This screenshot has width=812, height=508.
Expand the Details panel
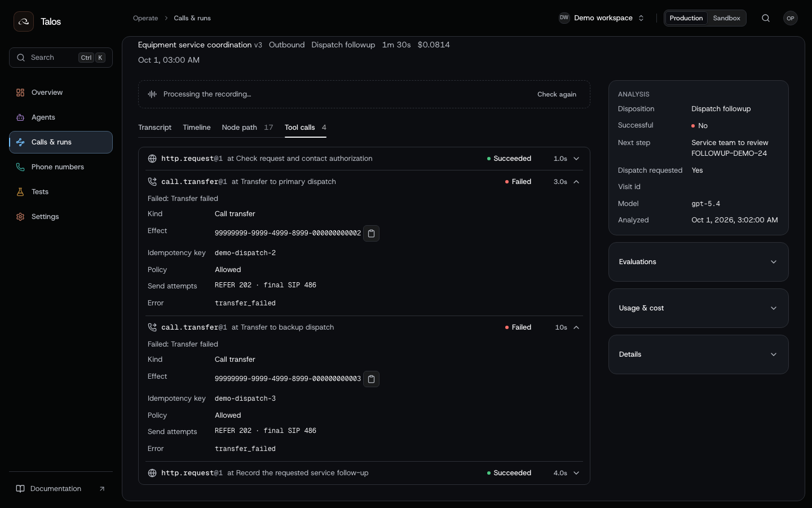(699, 354)
